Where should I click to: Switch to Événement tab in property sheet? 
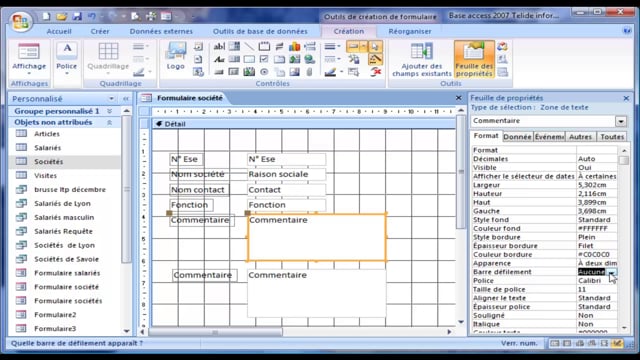[x=549, y=137]
